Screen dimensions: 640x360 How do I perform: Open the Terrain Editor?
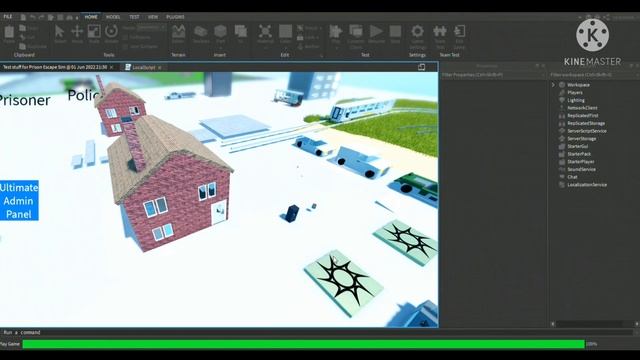pos(178,33)
